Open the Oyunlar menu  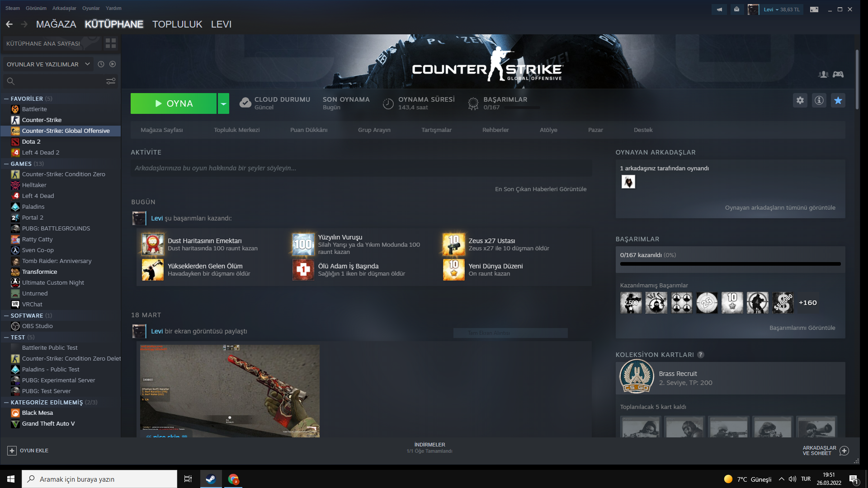coord(91,8)
